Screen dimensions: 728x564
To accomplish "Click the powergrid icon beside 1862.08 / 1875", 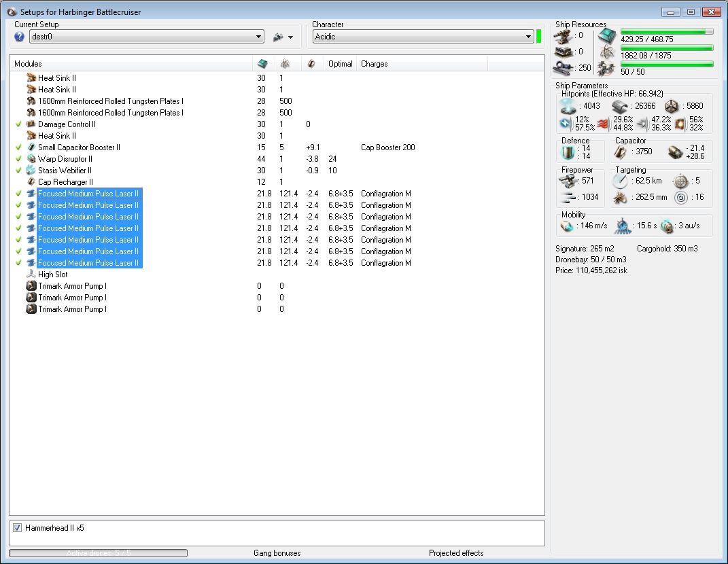I will pos(607,52).
